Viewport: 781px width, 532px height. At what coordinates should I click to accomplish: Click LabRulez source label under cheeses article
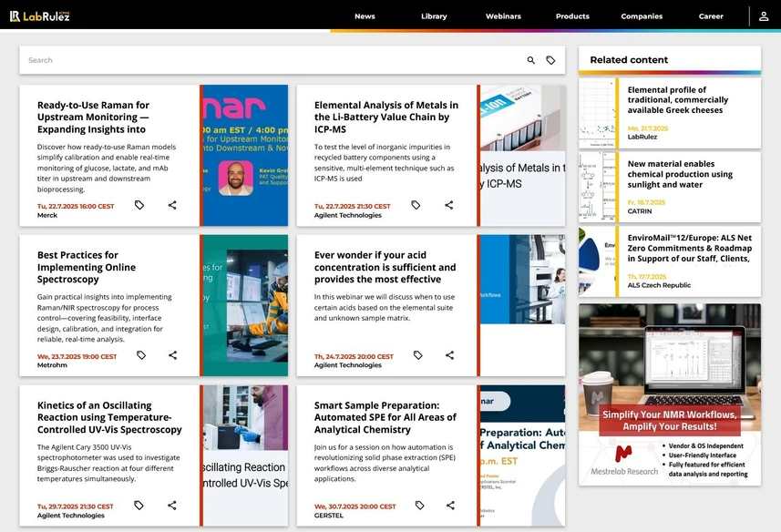642,137
